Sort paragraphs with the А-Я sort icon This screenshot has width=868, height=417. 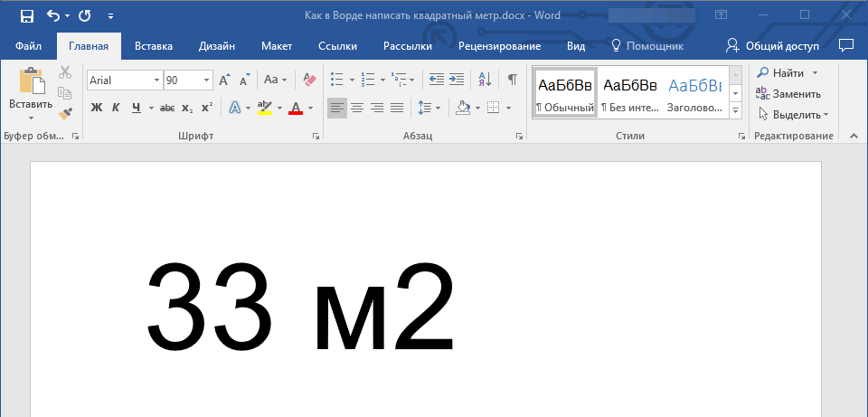pos(485,80)
